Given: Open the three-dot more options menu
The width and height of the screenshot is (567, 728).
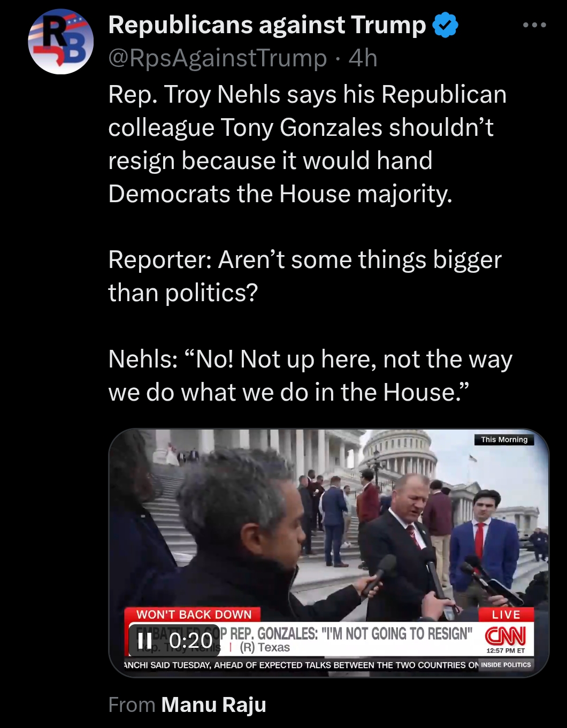Looking at the screenshot, I should pos(534,25).
